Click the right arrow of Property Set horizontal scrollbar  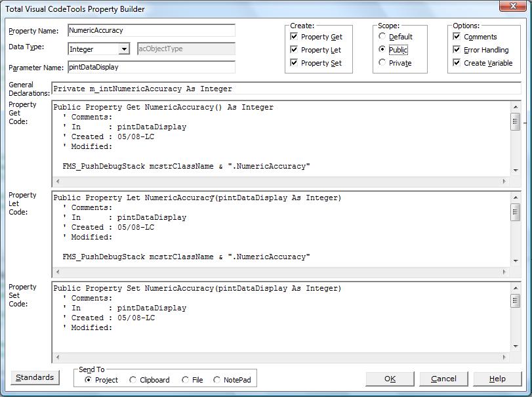coord(504,357)
